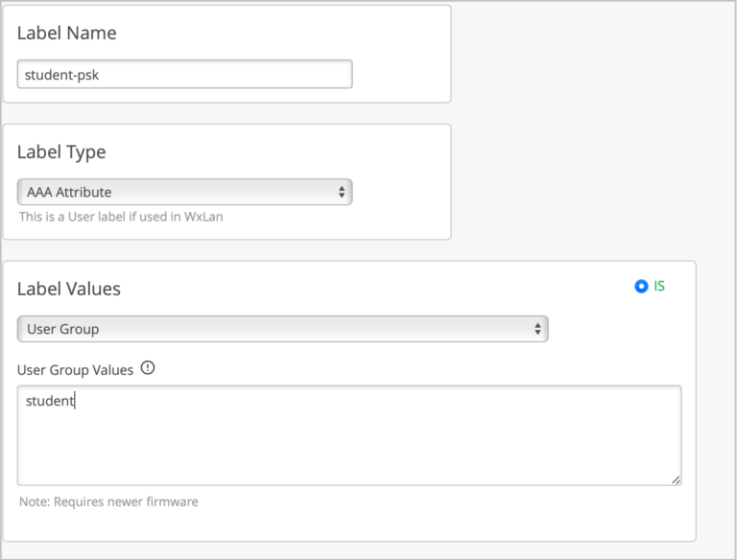The width and height of the screenshot is (737, 560).
Task: Click the student-psk text in name field
Action: [x=63, y=74]
